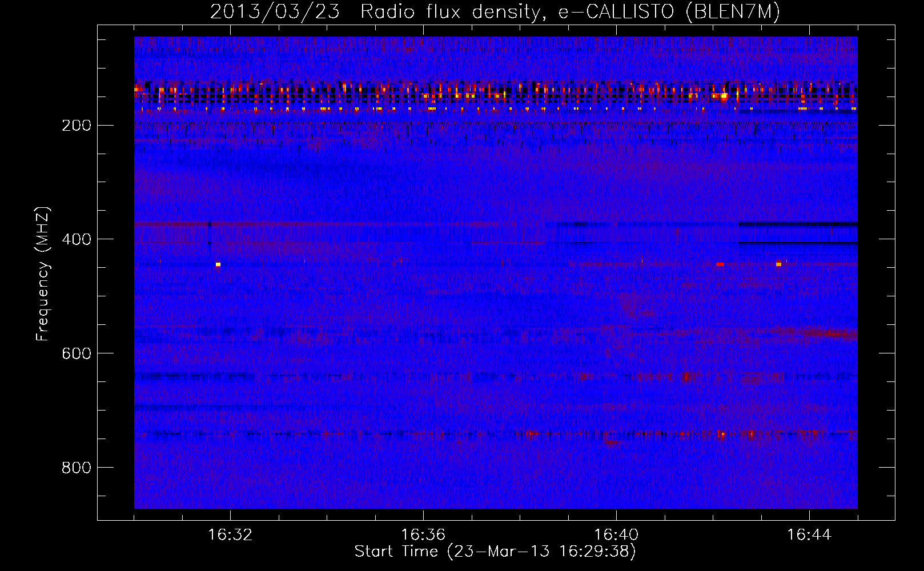Click the red burst near 16:42 at 450 MHz
Viewport: 924px width, 571px height.
pos(720,264)
